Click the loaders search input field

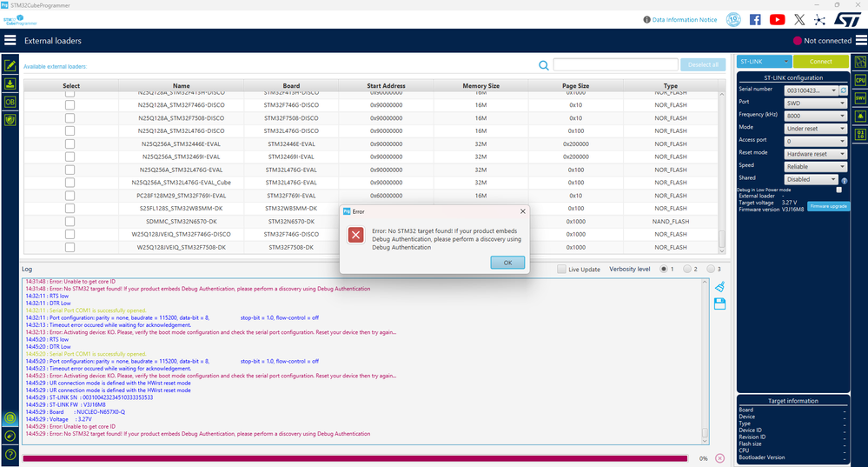(615, 65)
